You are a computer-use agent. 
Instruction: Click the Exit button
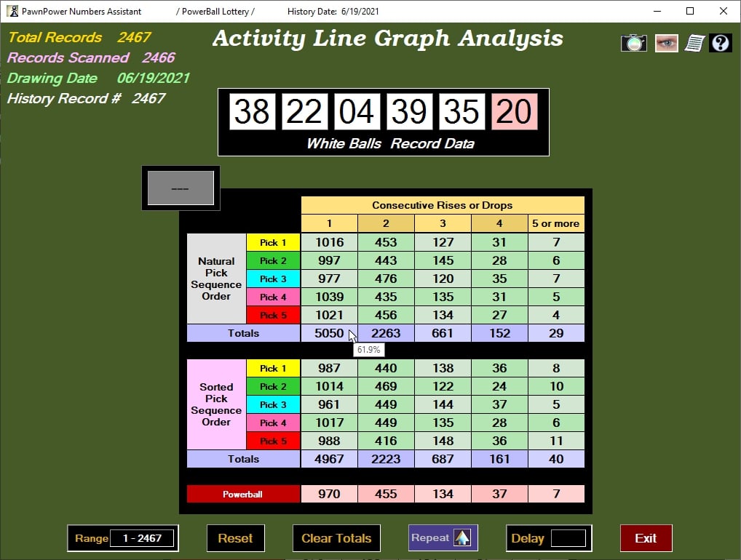point(646,538)
